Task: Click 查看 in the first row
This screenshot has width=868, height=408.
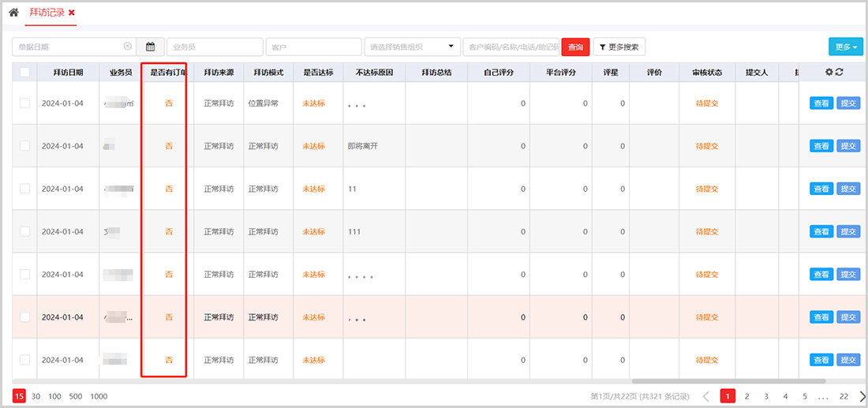Action: (821, 103)
